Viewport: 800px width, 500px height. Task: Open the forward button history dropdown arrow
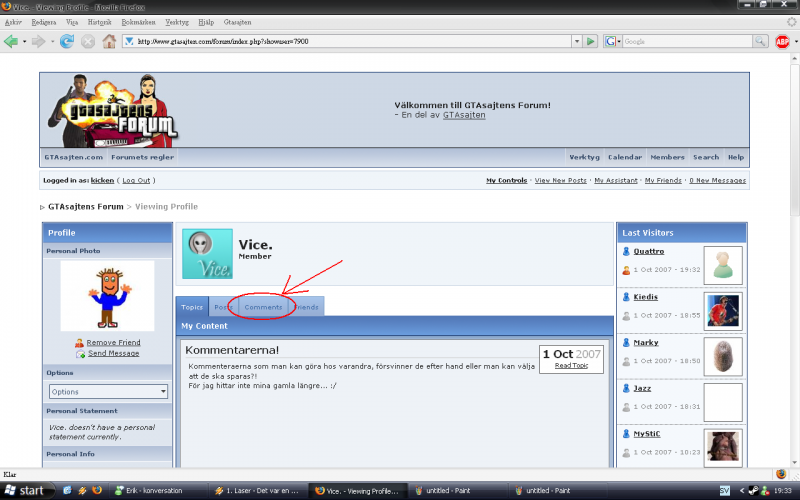point(52,41)
